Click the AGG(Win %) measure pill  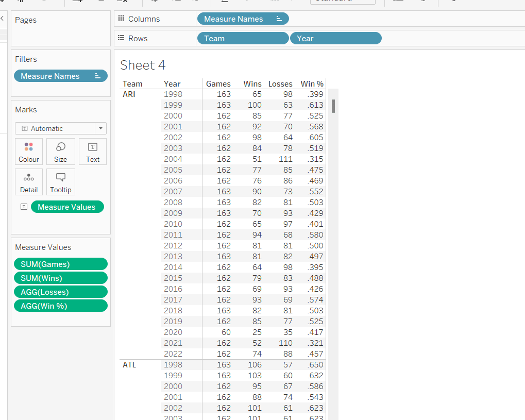pyautogui.click(x=60, y=306)
